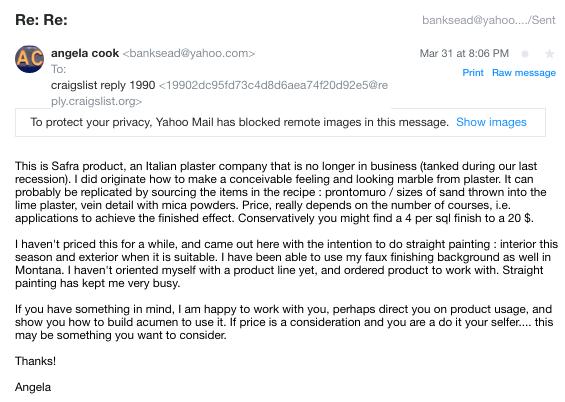Open the banksead@yahoo Sent folder label

click(489, 20)
